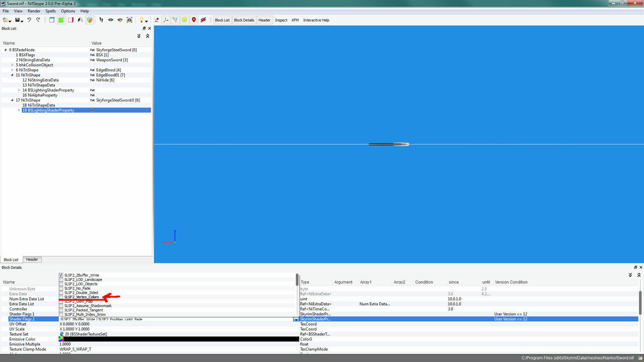Toggle the Block List toolbar button

[x=222, y=20]
